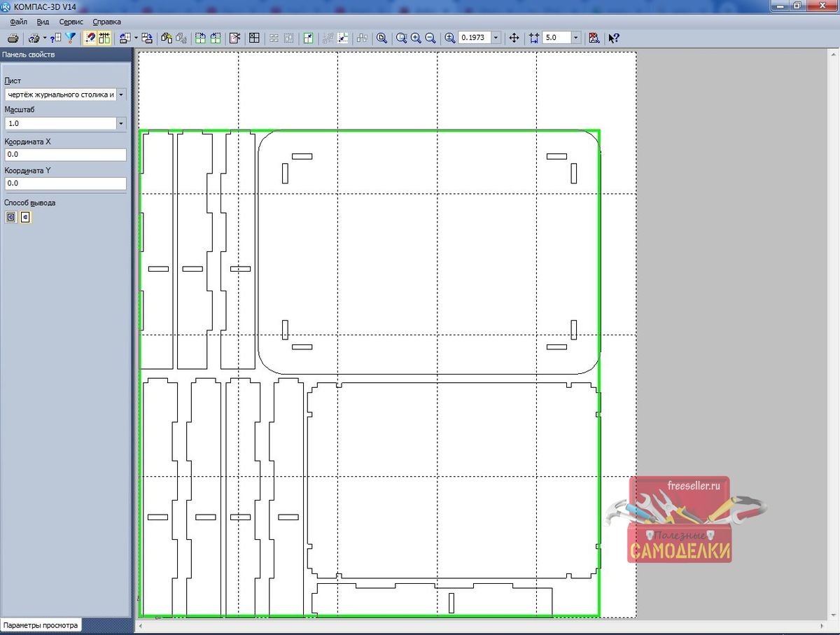Screen dimensions: 840x635
Task: Click the Координата X input field
Action: click(x=65, y=155)
